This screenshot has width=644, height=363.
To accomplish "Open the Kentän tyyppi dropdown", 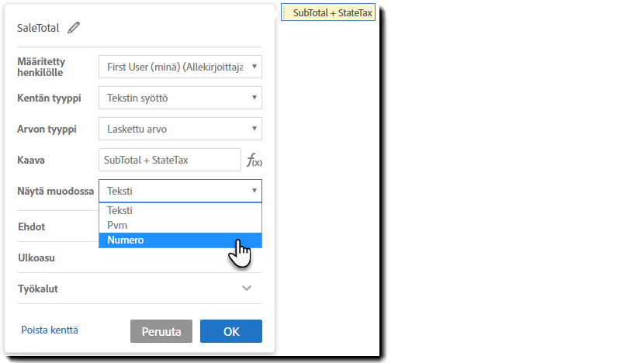I will click(x=180, y=98).
